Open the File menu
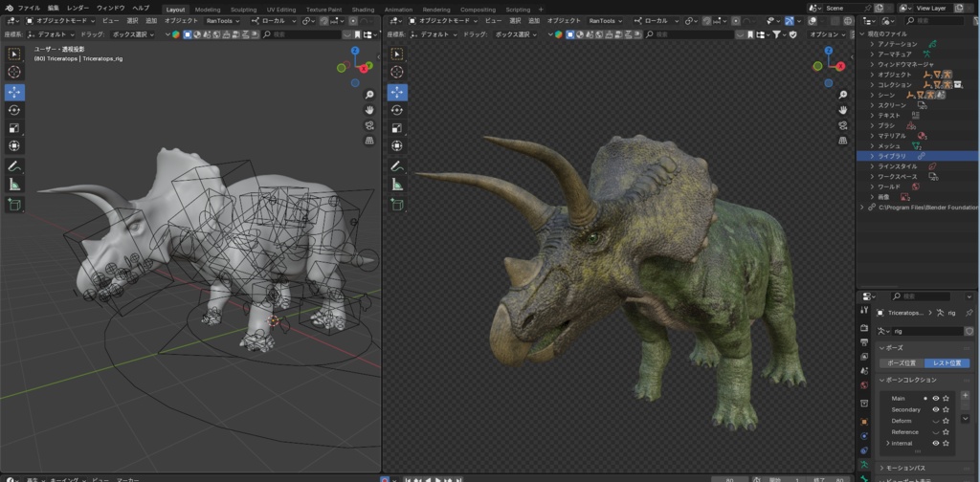 point(29,8)
